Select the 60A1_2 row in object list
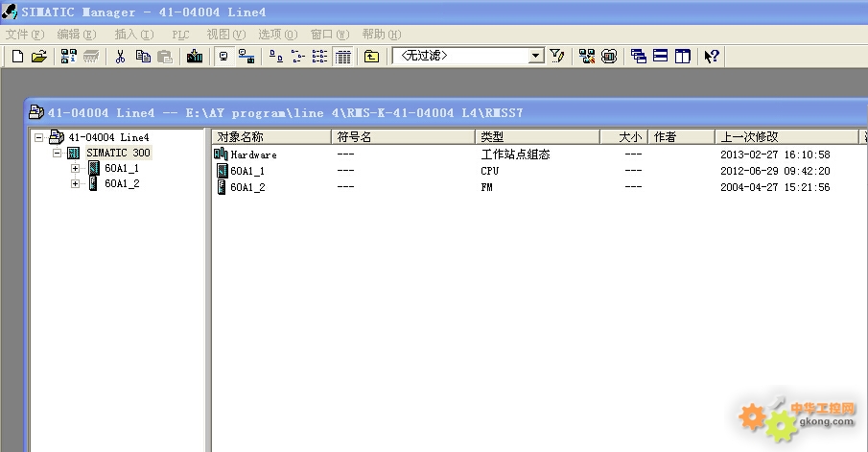868x452 pixels. 247,187
